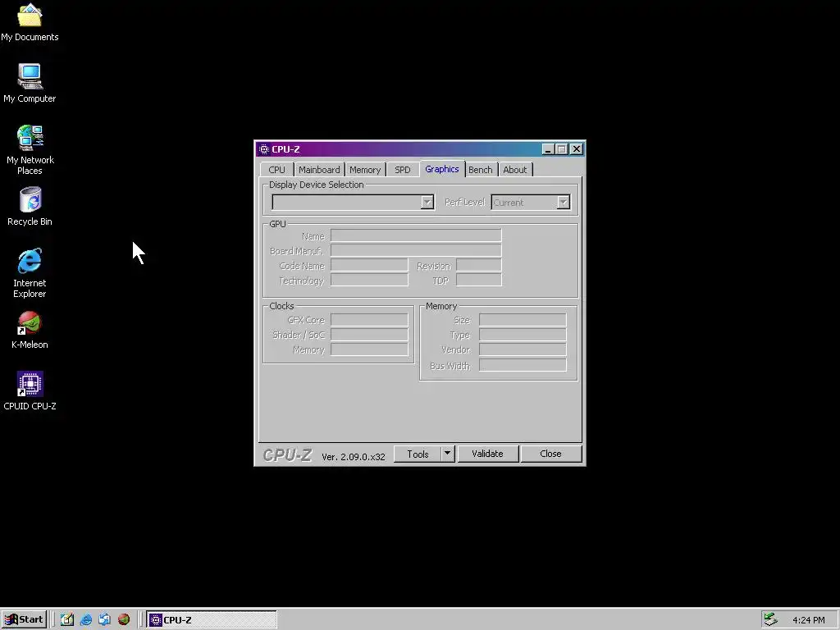Select CPU-Z taskbar button
The width and height of the screenshot is (840, 630).
pos(212,620)
